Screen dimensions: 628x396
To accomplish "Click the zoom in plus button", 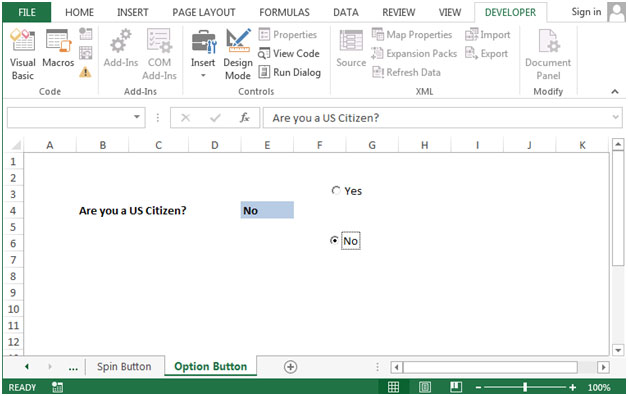I will pyautogui.click(x=573, y=387).
